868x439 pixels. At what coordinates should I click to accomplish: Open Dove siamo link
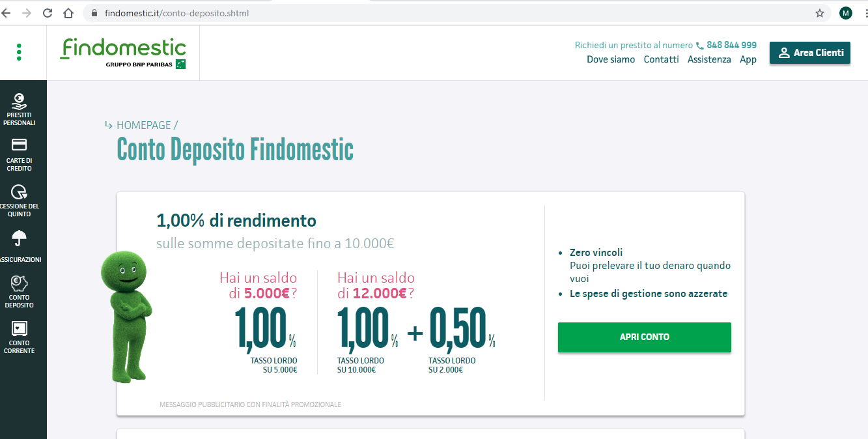pos(611,59)
